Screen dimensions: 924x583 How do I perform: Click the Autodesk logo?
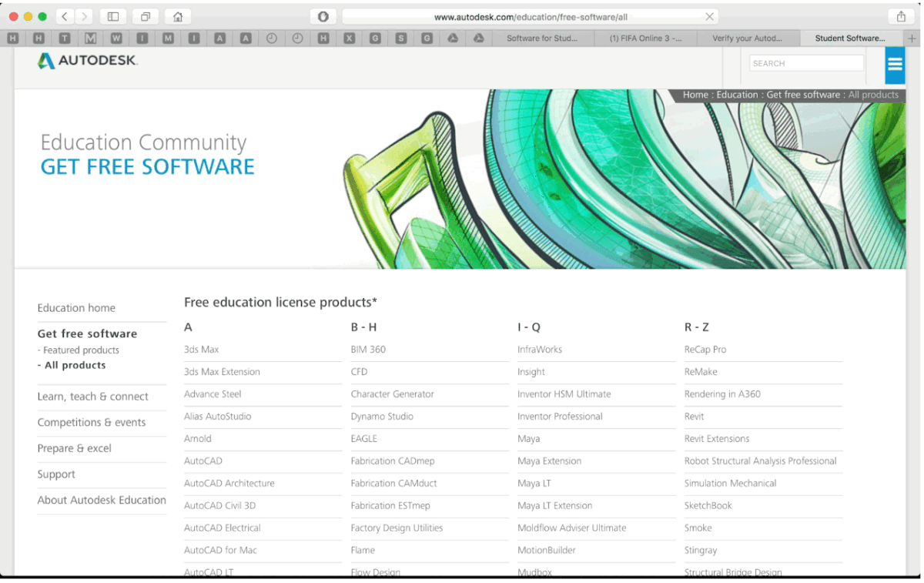coord(86,62)
